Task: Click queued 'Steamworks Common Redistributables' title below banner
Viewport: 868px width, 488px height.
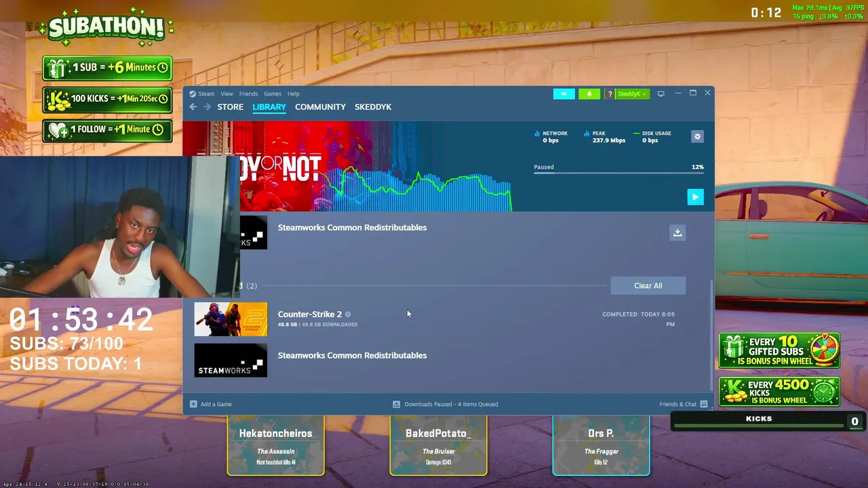Action: pyautogui.click(x=352, y=227)
